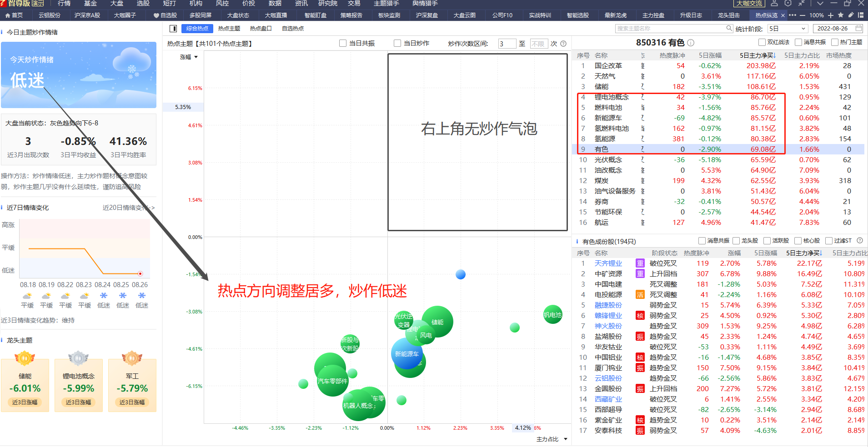Toggle the 核心股 checkbox

pyautogui.click(x=798, y=241)
